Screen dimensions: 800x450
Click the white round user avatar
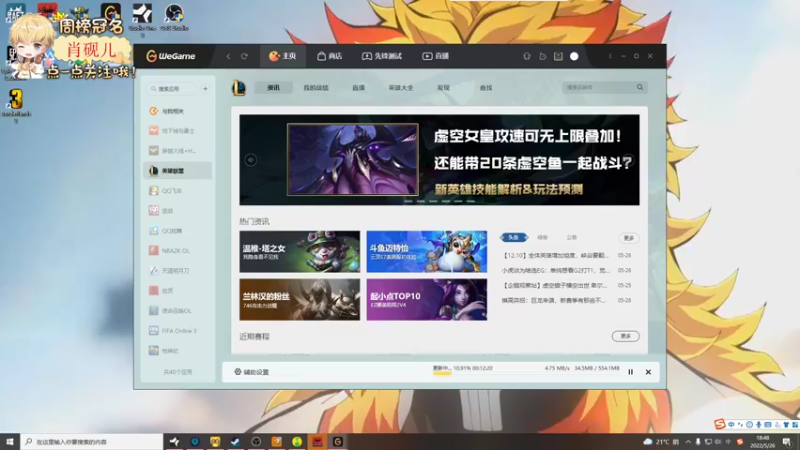[x=574, y=56]
